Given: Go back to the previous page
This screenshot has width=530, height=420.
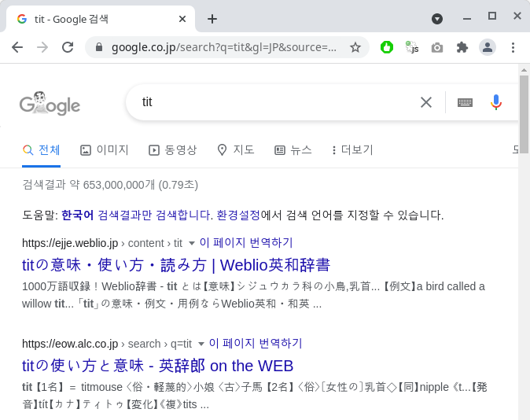Looking at the screenshot, I should coord(17,47).
